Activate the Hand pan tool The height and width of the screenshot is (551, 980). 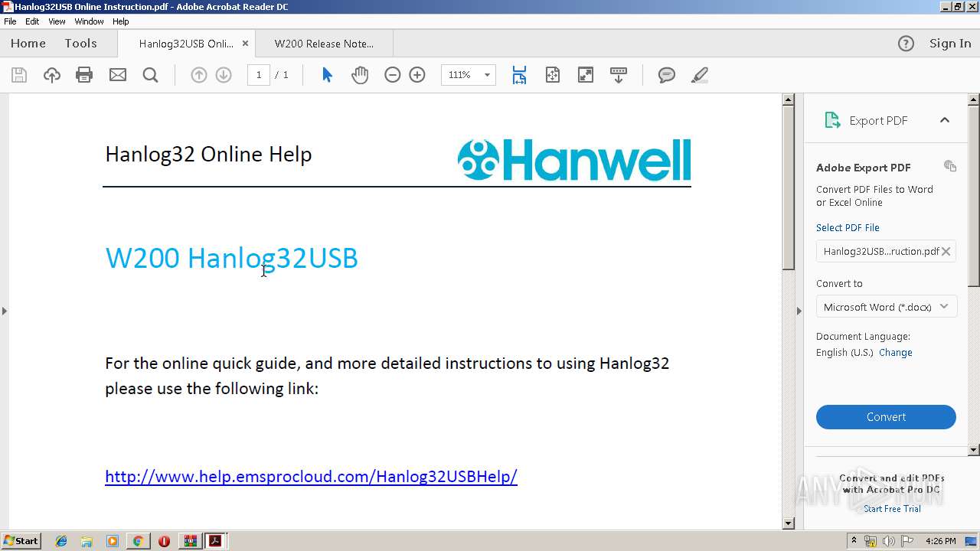click(x=360, y=75)
